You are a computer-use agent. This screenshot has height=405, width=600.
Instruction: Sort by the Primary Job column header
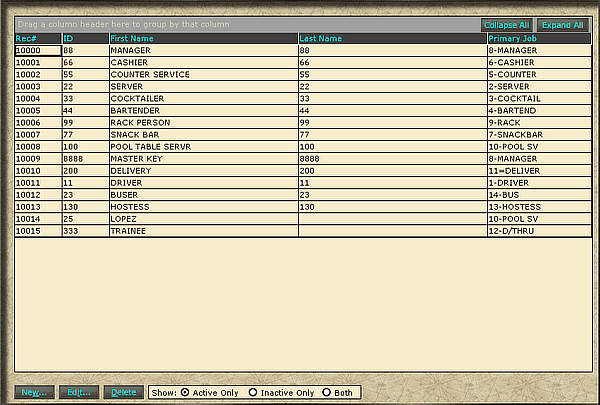(x=540, y=38)
